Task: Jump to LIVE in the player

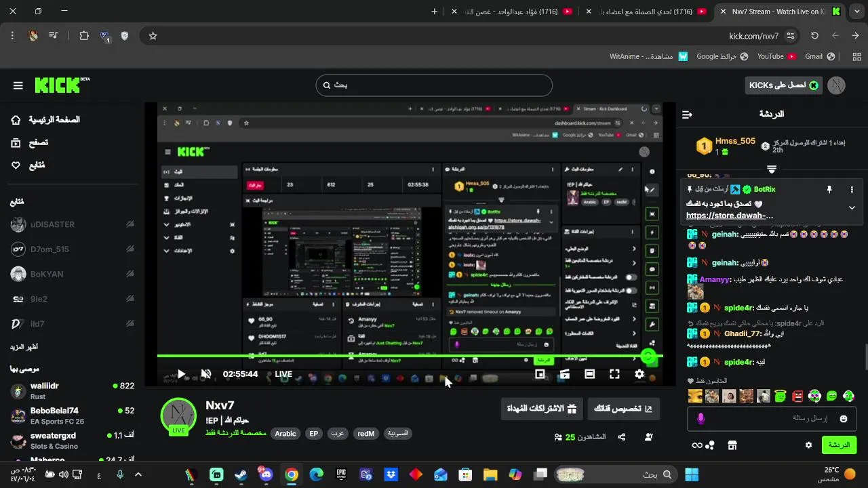Action: tap(283, 374)
